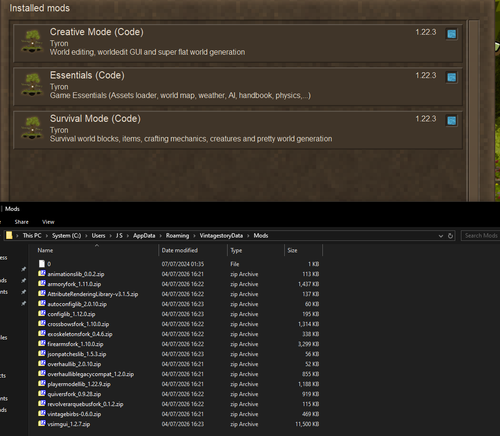This screenshot has height=436, width=500.
Task: Expand the chevron after Users
Action: tap(110, 236)
